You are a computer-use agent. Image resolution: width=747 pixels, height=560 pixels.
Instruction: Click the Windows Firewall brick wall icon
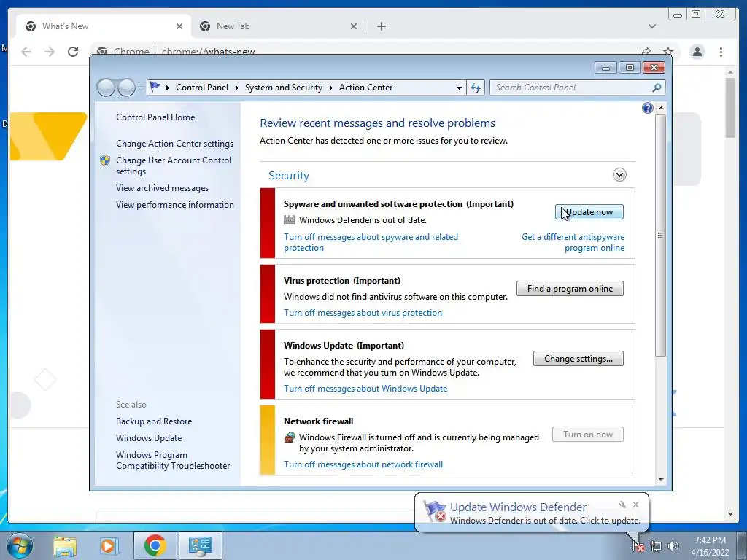[289, 437]
